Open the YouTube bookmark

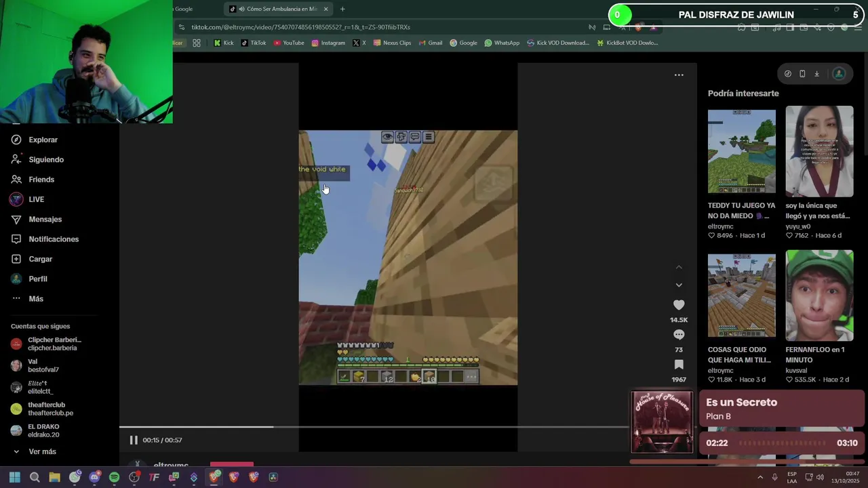[288, 43]
